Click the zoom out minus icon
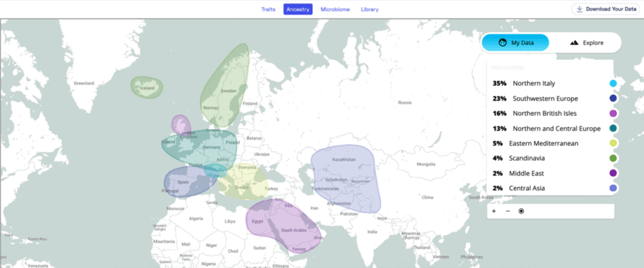The height and width of the screenshot is (268, 644). [x=507, y=211]
